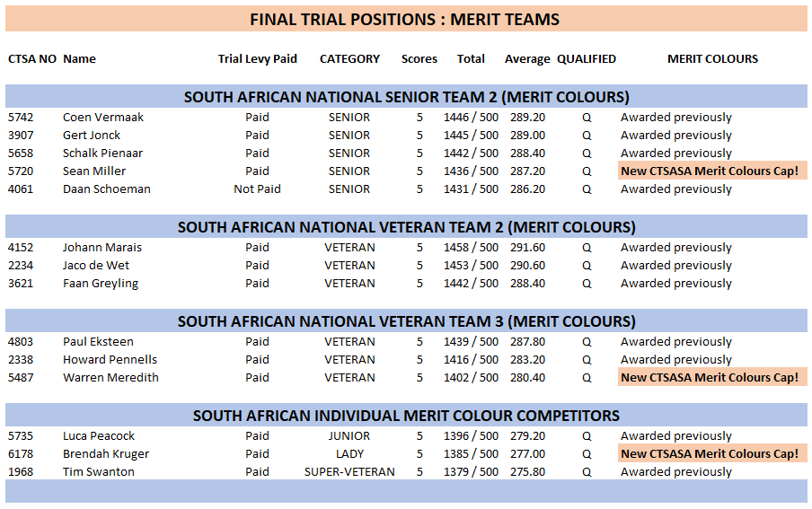Click the Final Trial Positions title banner

[x=406, y=19]
